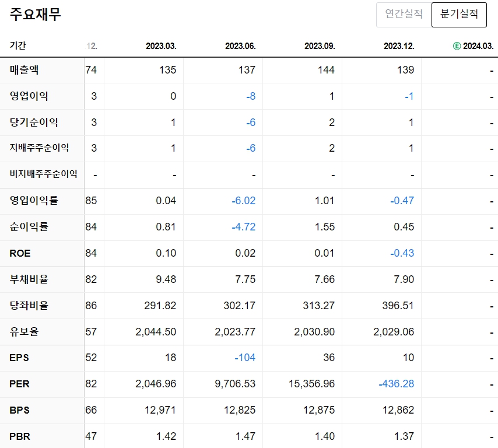The width and height of the screenshot is (498, 448).
Task: Click the 매출액 value 144
Action: coord(326,70)
